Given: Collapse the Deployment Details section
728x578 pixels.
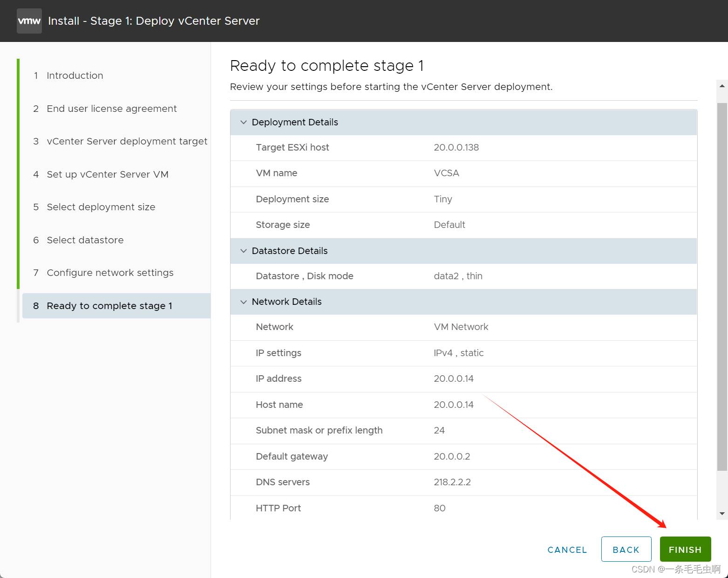Looking at the screenshot, I should (244, 122).
